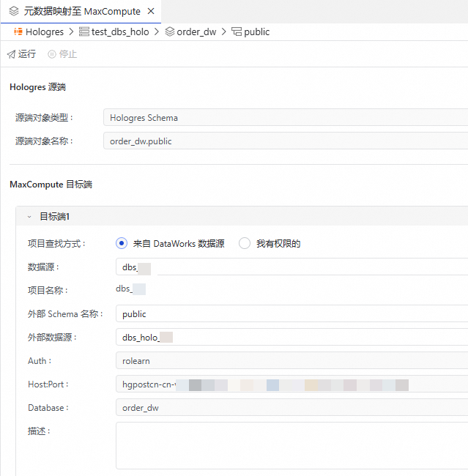Click the 外部 Schema 名称 public field
468x476 pixels.
(291, 313)
